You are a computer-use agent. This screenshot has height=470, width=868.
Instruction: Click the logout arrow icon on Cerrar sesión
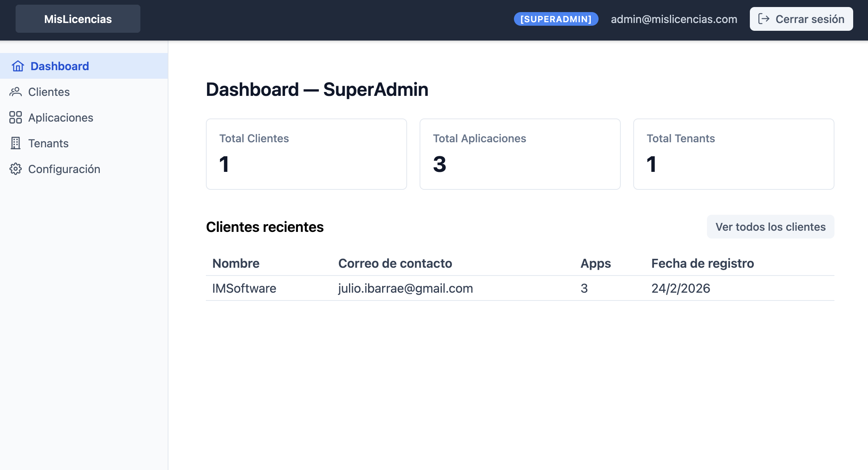(x=764, y=18)
